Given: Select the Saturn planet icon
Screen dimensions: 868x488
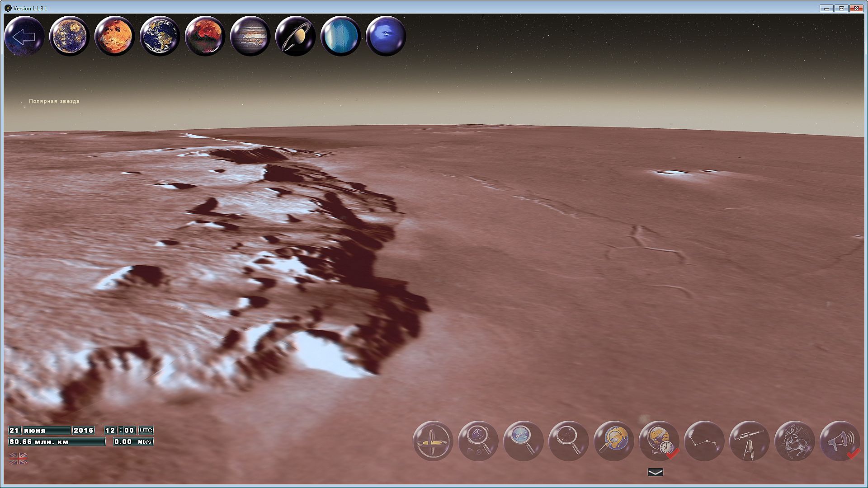Looking at the screenshot, I should pyautogui.click(x=295, y=36).
